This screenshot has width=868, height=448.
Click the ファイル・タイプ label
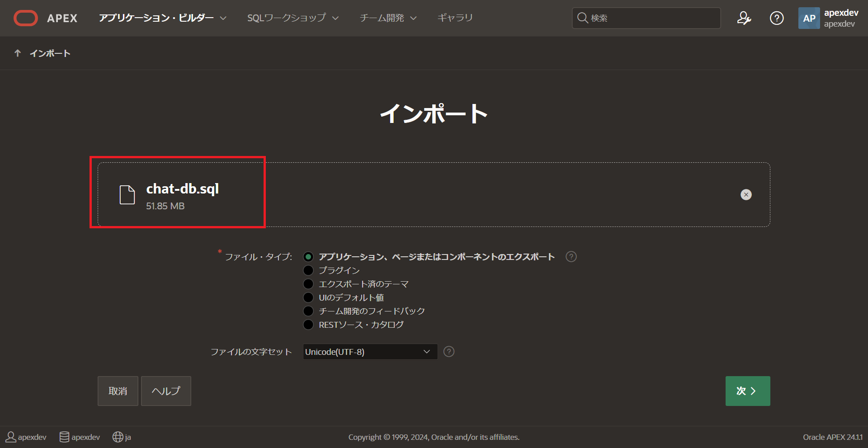[x=259, y=257]
